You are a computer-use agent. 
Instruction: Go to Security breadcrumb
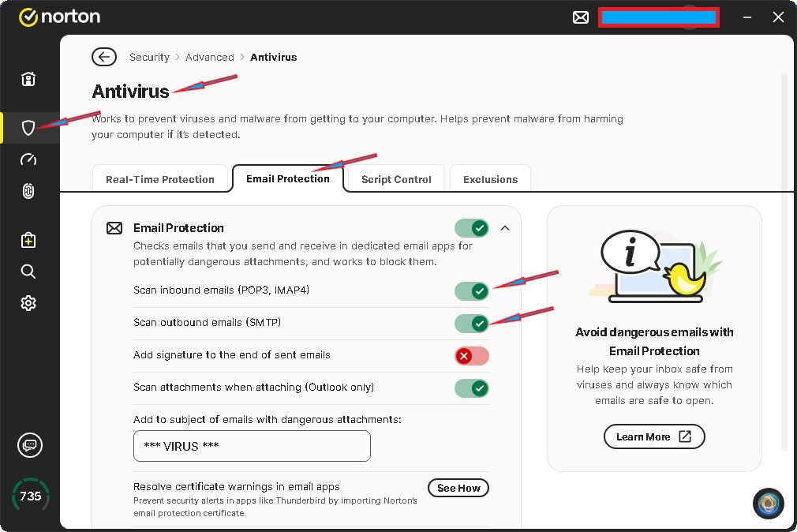click(149, 57)
